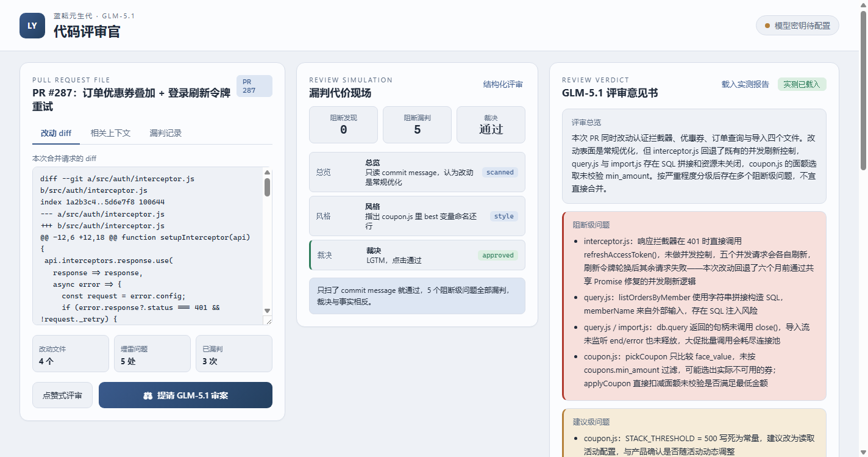The height and width of the screenshot is (457, 868).
Task: Click the page scrollbar up arrow
Action: (x=863, y=5)
